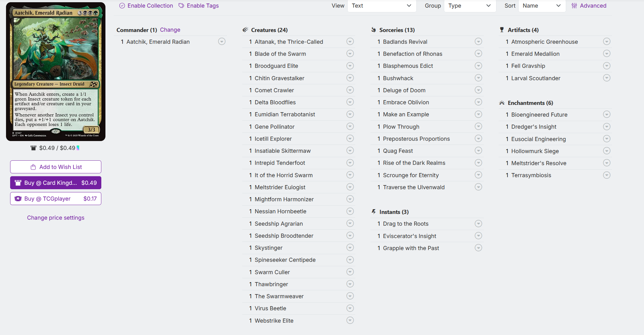This screenshot has height=335, width=644.
Task: Click Add to Wish List button
Action: pos(56,167)
